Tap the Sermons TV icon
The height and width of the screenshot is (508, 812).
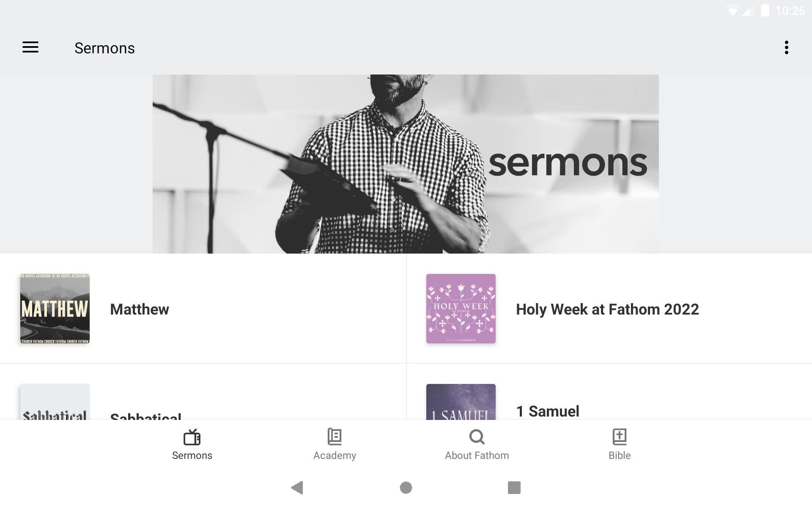point(192,437)
